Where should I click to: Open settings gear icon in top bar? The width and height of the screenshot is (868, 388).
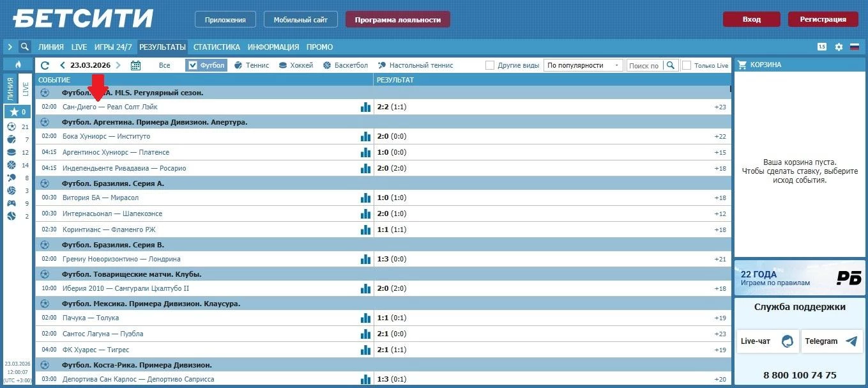[x=839, y=47]
